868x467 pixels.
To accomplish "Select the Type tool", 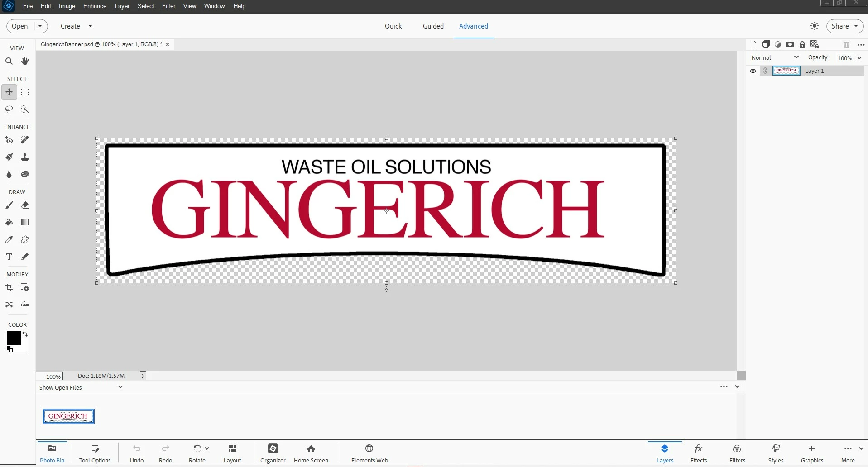I will click(9, 257).
